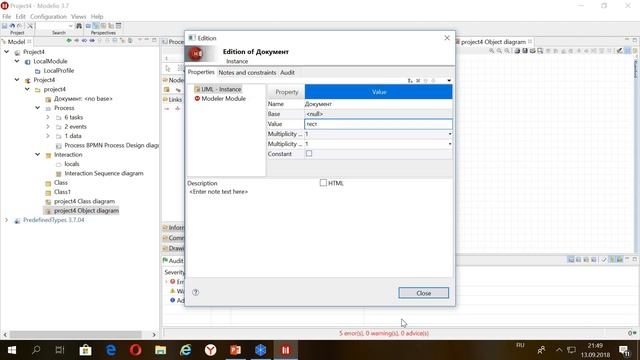The image size is (640, 360).
Task: Expand the 6 tasks tree node
Action: (48, 117)
